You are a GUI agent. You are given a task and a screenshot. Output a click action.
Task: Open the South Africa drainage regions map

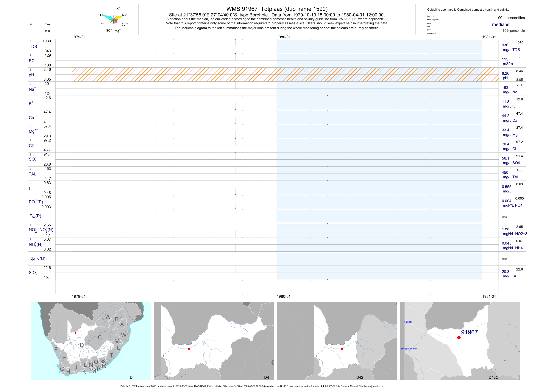pyautogui.click(x=91, y=341)
